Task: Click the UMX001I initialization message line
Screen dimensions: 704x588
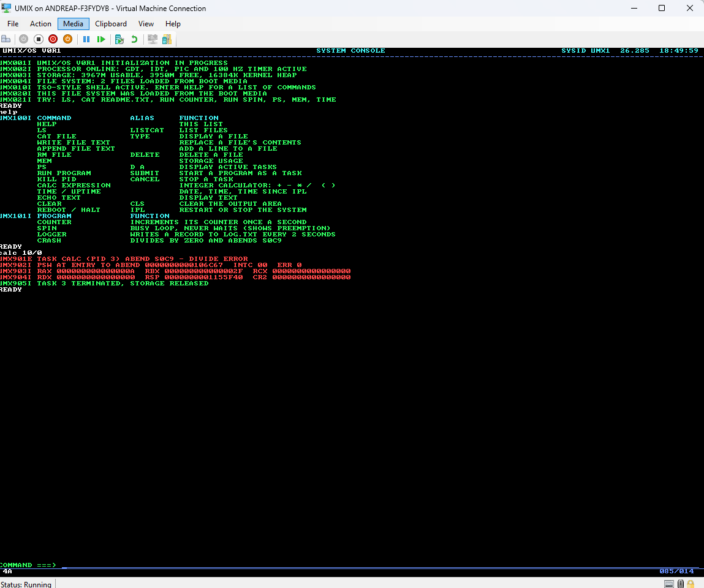Action: pos(114,63)
